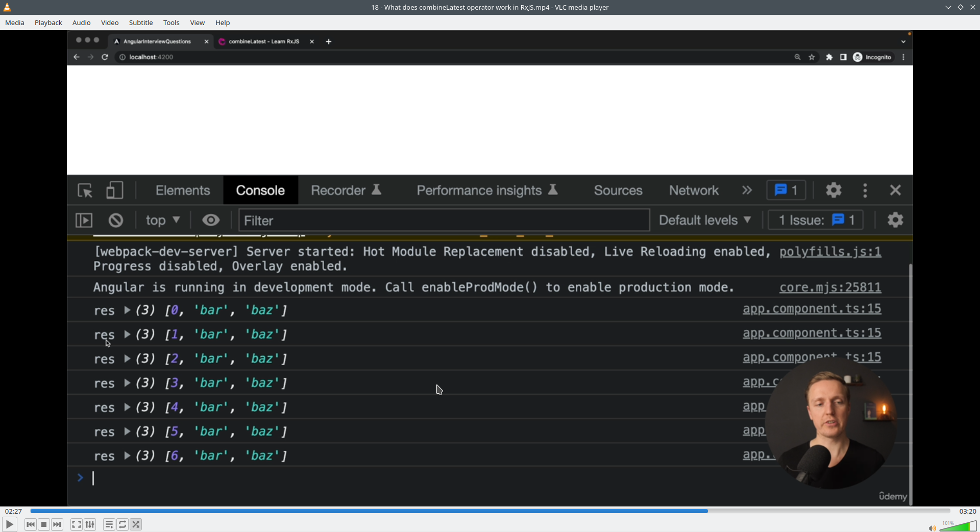Click the elapsed time label
This screenshot has width=980, height=532.
[x=14, y=511]
